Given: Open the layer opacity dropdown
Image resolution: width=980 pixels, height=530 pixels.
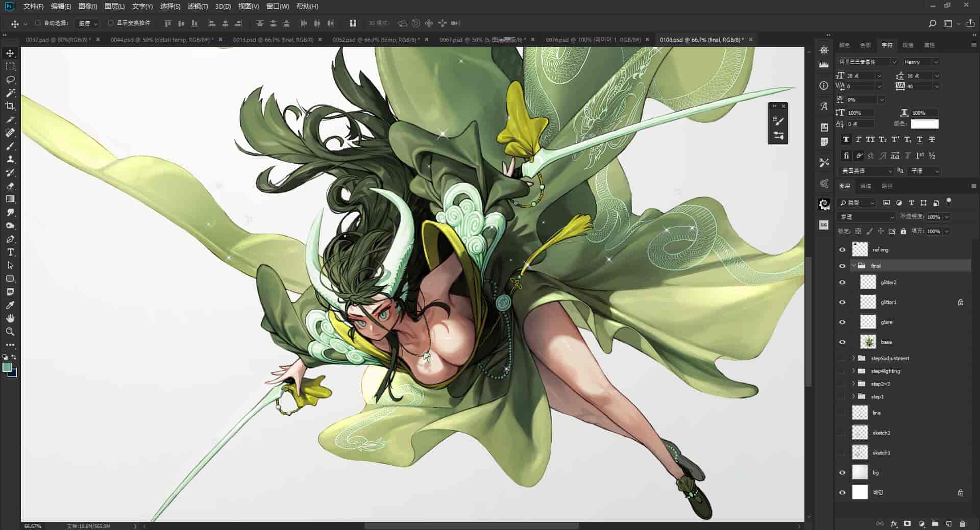Looking at the screenshot, I should tap(946, 217).
